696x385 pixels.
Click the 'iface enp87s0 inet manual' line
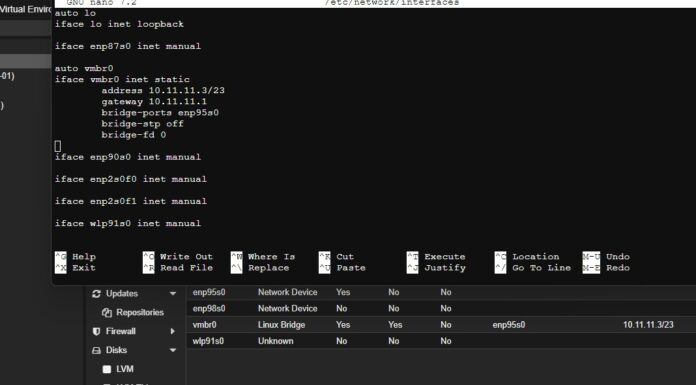coord(128,46)
